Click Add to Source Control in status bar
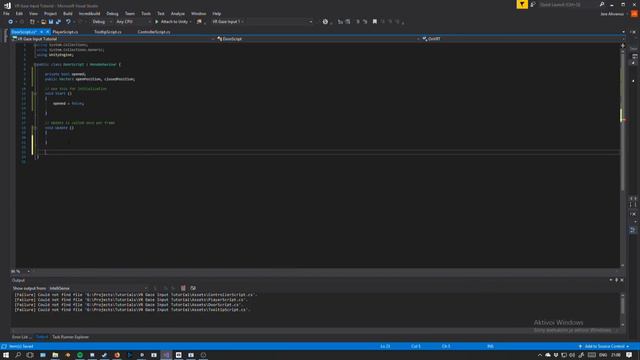 (x=604, y=346)
